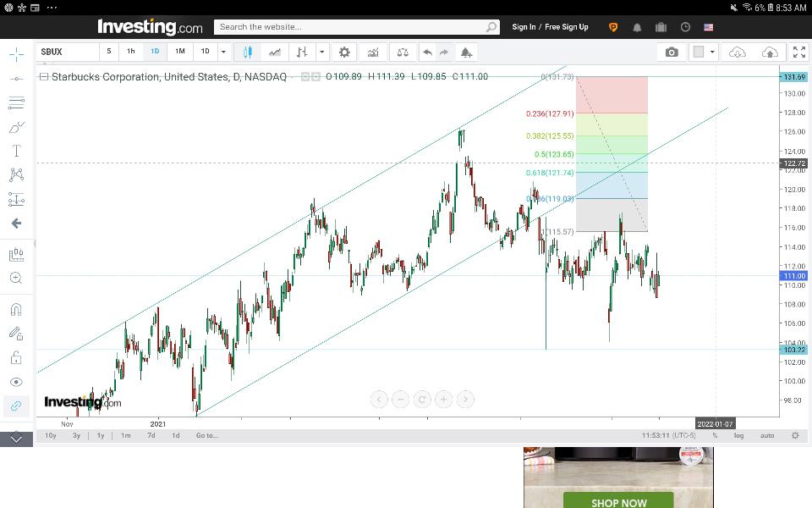
Task: Open the prediction and measurement tool
Action: point(16,199)
